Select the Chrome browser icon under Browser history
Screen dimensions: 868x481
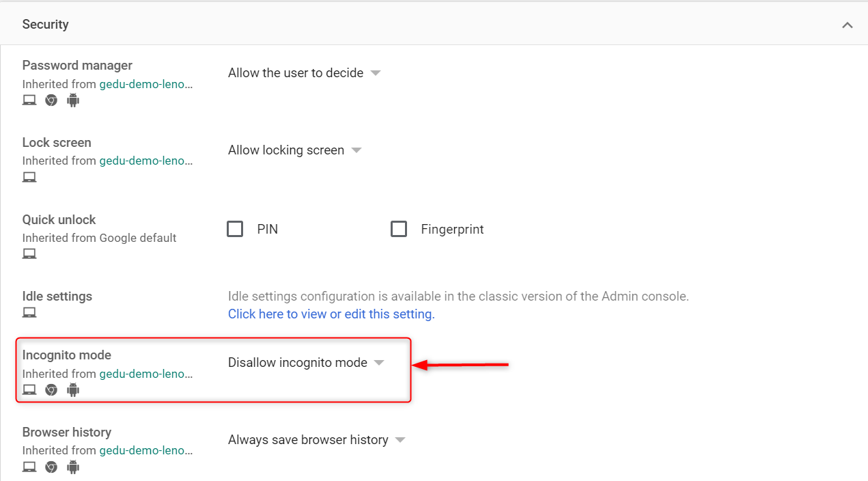pyautogui.click(x=51, y=467)
